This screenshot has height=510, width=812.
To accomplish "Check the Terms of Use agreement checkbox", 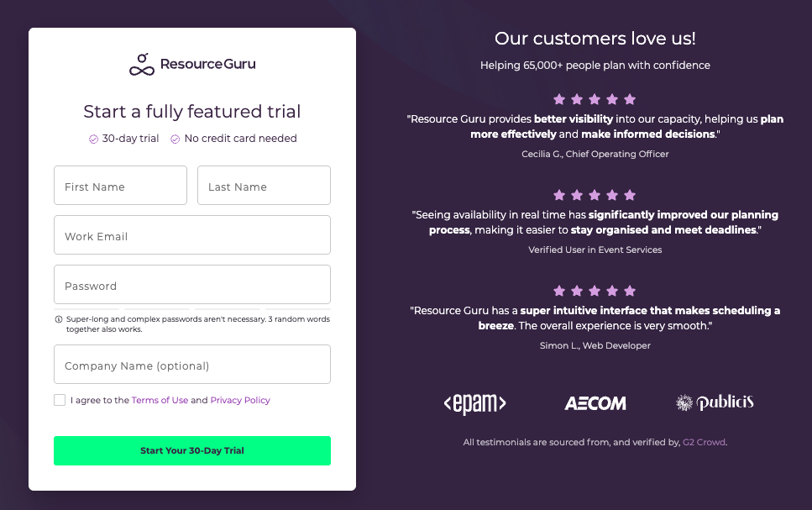I will coord(60,400).
